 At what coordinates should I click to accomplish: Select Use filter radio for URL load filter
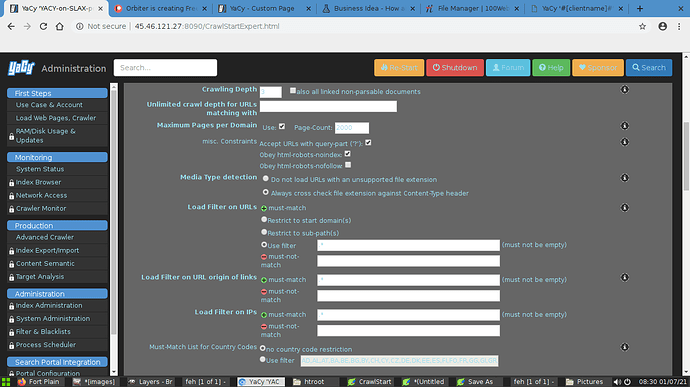[x=264, y=244]
